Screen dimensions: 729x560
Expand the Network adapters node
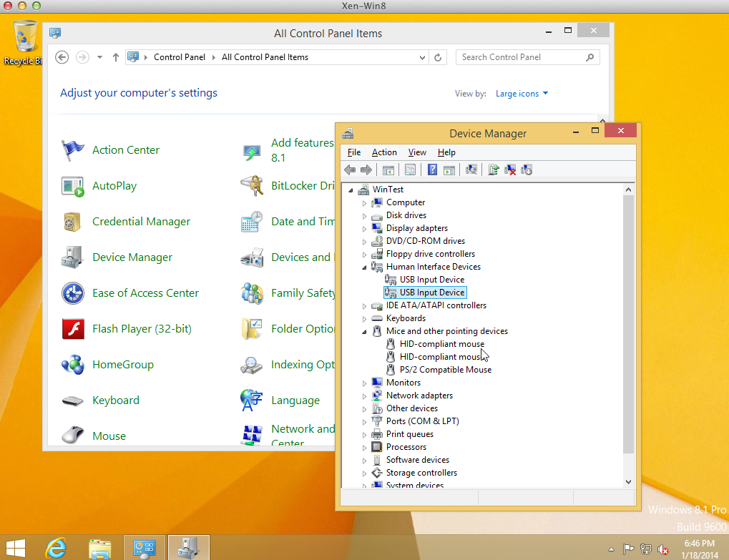[364, 396]
